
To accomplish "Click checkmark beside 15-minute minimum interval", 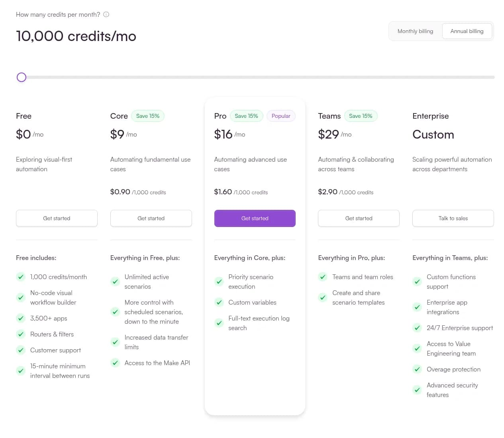I will pos(21,371).
